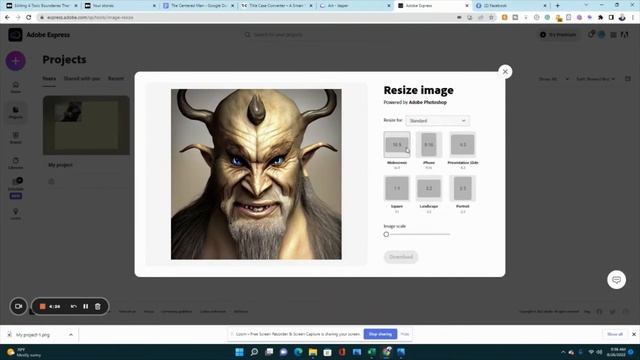Open Projects in the left sidebar
640x360 pixels.
pos(16,112)
